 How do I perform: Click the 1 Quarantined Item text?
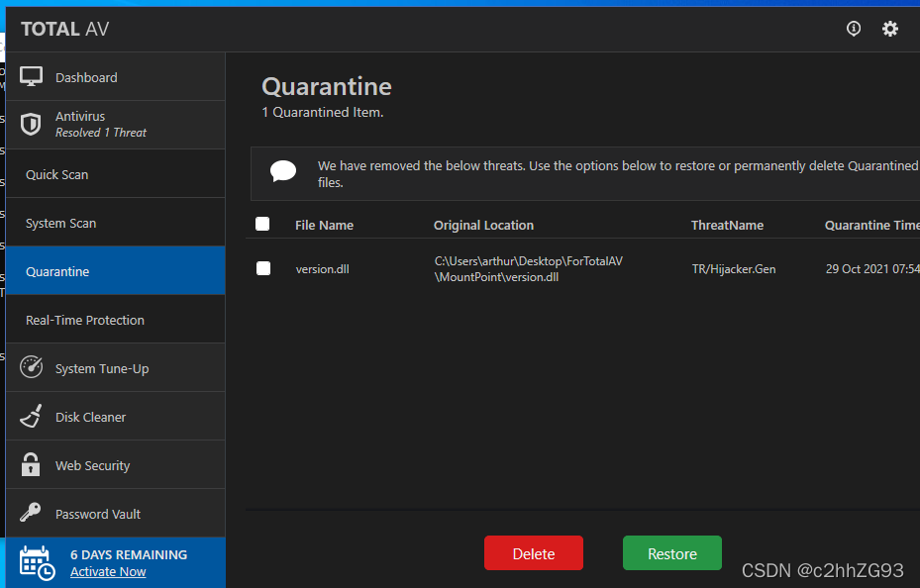323,112
